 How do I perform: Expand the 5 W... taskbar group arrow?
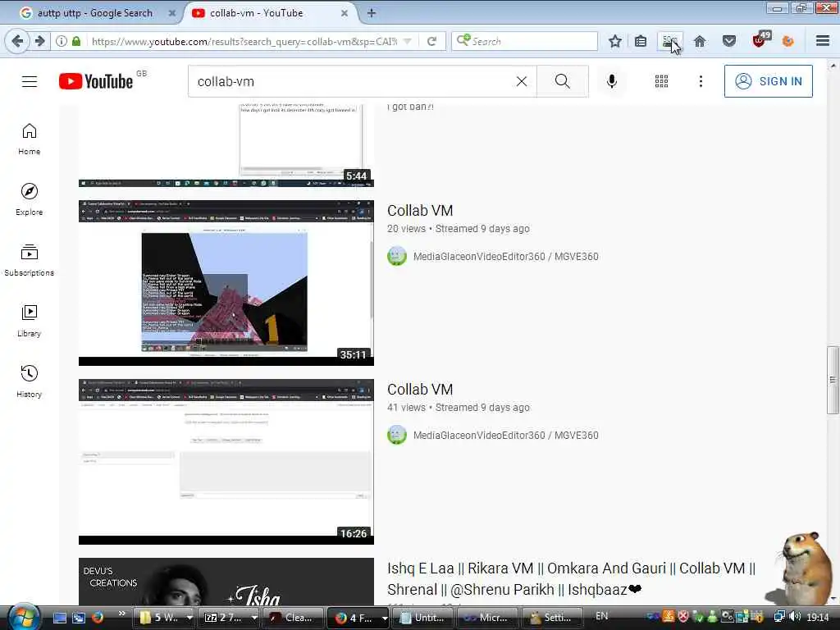point(189,618)
